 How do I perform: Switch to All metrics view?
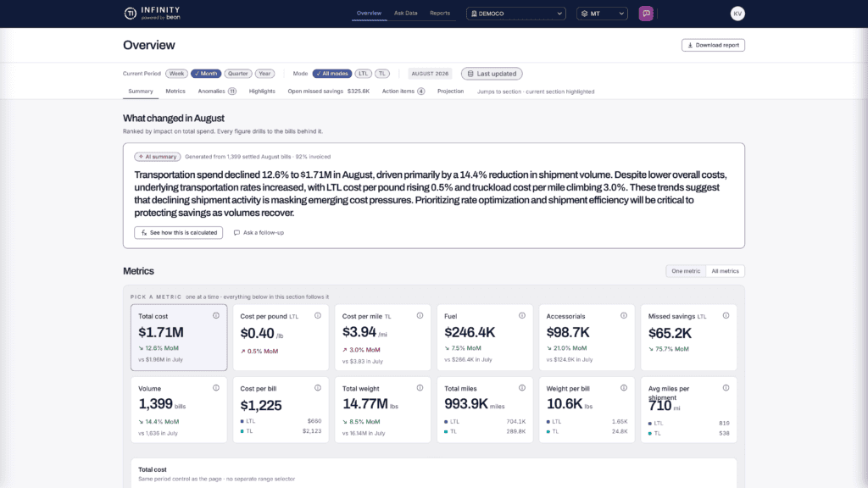[x=726, y=271]
